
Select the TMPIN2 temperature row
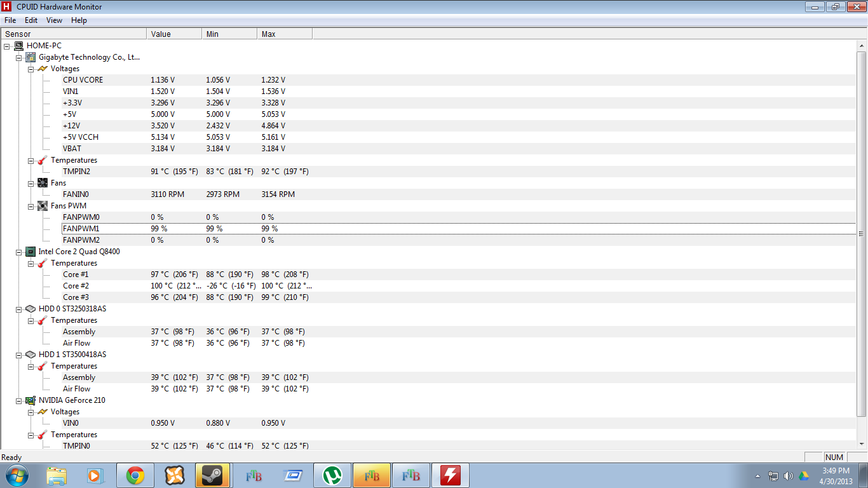pos(459,172)
